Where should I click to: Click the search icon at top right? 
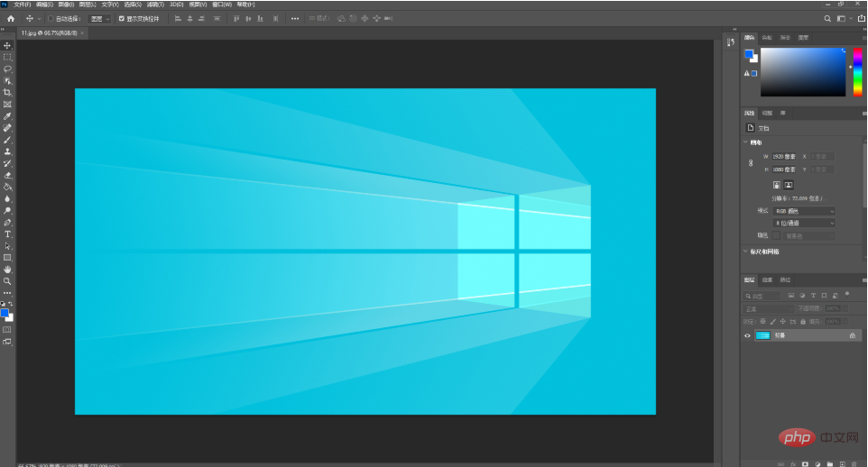[x=827, y=18]
